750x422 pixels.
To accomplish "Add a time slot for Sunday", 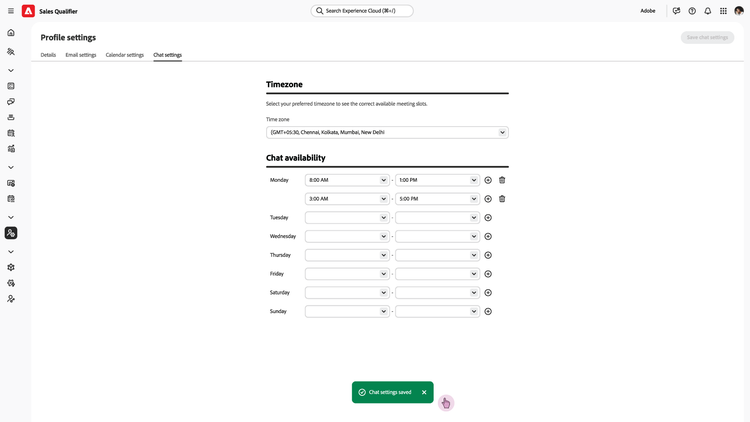I will click(x=488, y=311).
